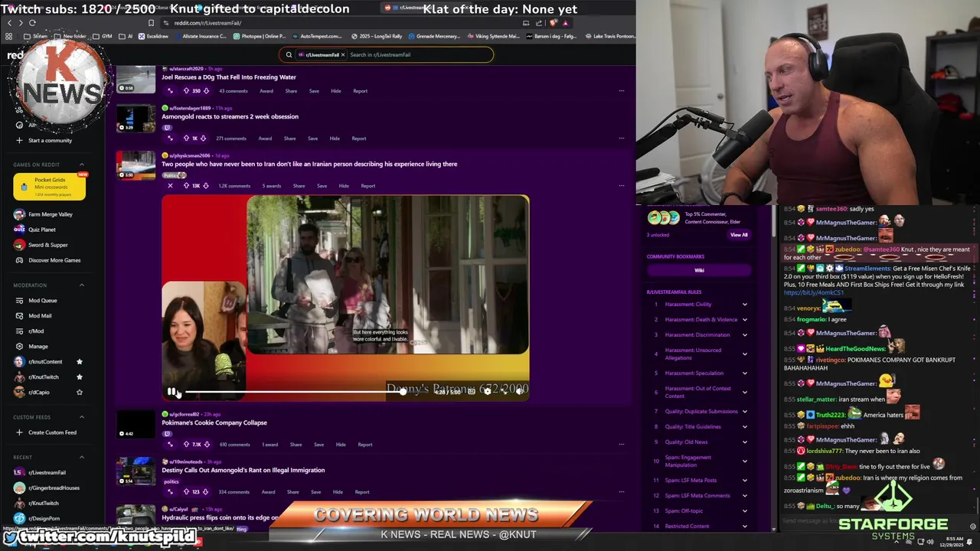This screenshot has height=551, width=980.
Task: Favorite r/dCapio with the star
Action: tap(79, 392)
